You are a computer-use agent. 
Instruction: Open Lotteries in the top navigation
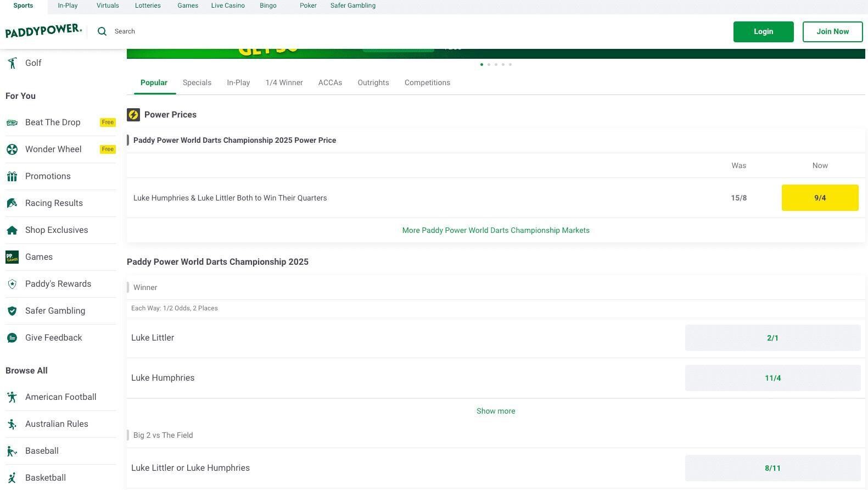[148, 5]
